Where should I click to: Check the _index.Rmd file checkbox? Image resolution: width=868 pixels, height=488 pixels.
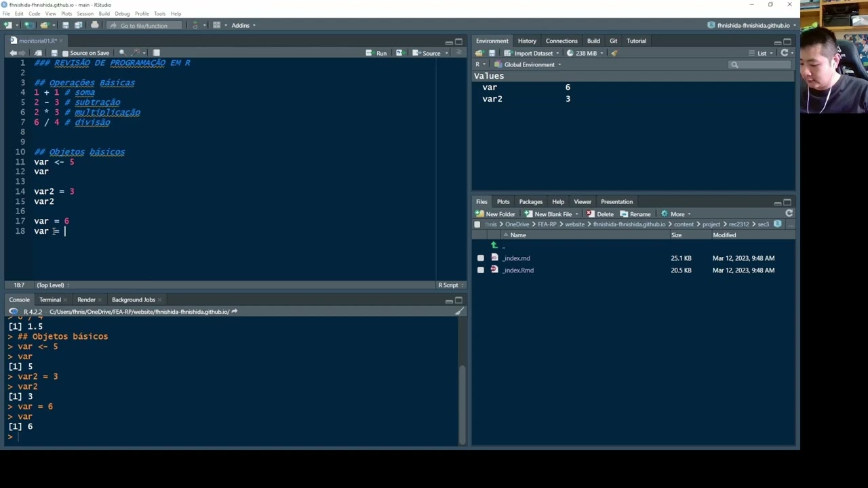[x=481, y=270]
